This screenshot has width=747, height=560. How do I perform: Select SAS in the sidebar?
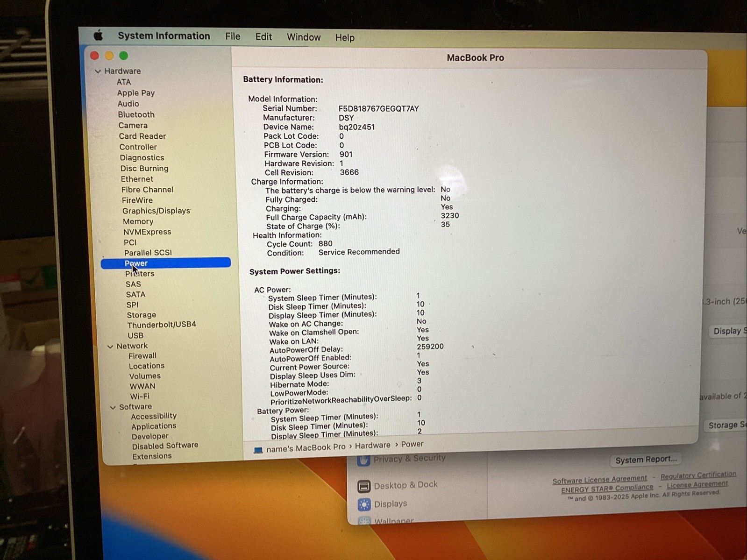tap(133, 284)
